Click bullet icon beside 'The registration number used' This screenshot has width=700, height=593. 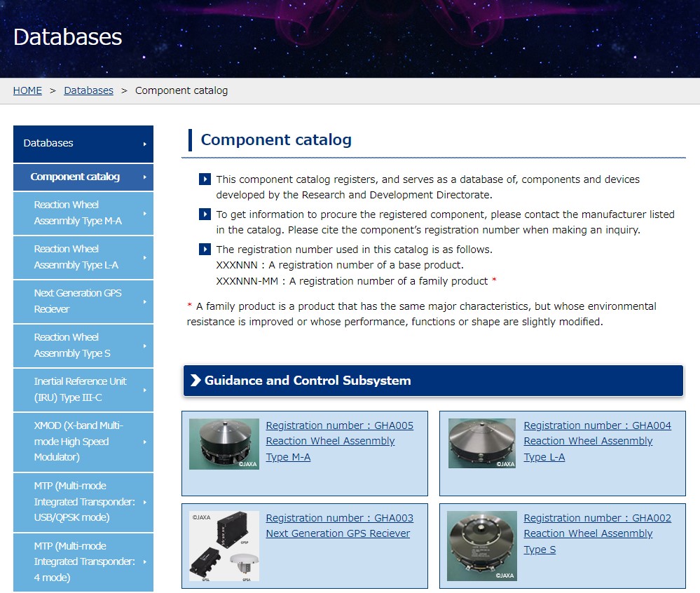(x=205, y=249)
